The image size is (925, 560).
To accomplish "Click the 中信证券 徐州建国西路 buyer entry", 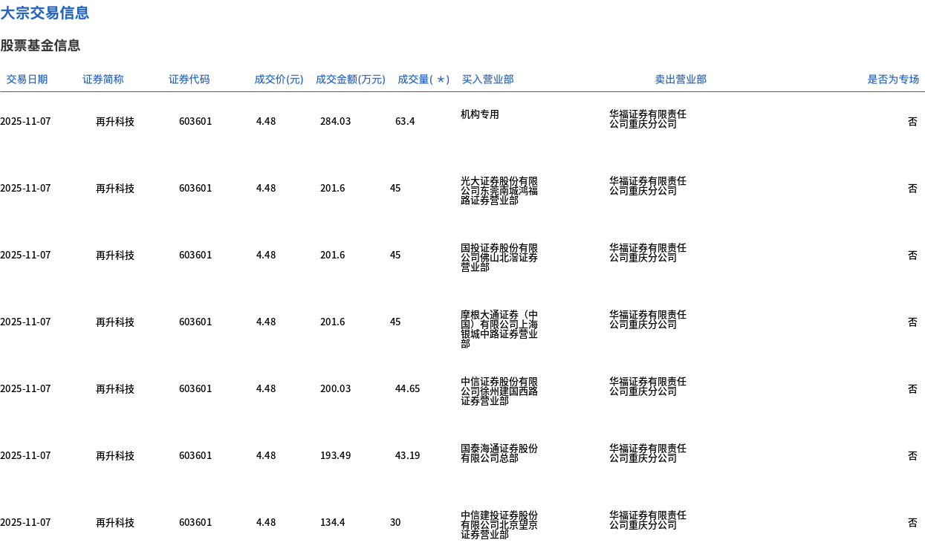I will coord(499,391).
